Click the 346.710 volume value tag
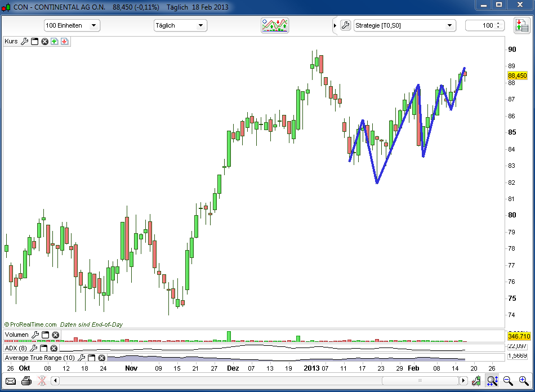 [x=519, y=336]
